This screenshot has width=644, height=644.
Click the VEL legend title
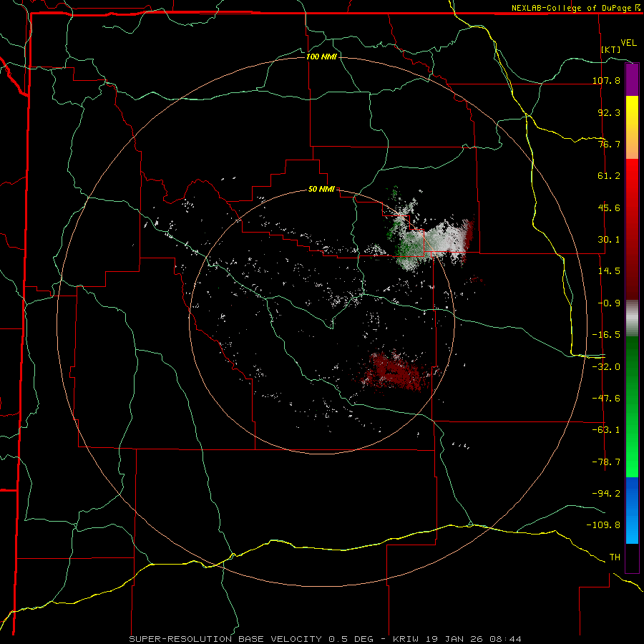point(628,43)
